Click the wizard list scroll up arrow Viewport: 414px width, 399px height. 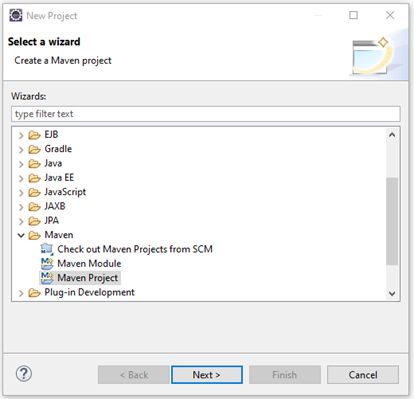(x=392, y=135)
